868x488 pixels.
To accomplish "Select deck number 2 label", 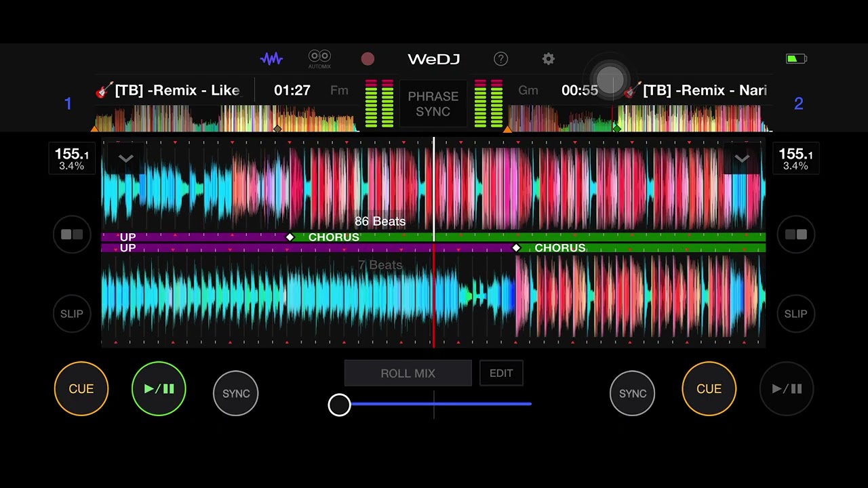I will pyautogui.click(x=798, y=104).
